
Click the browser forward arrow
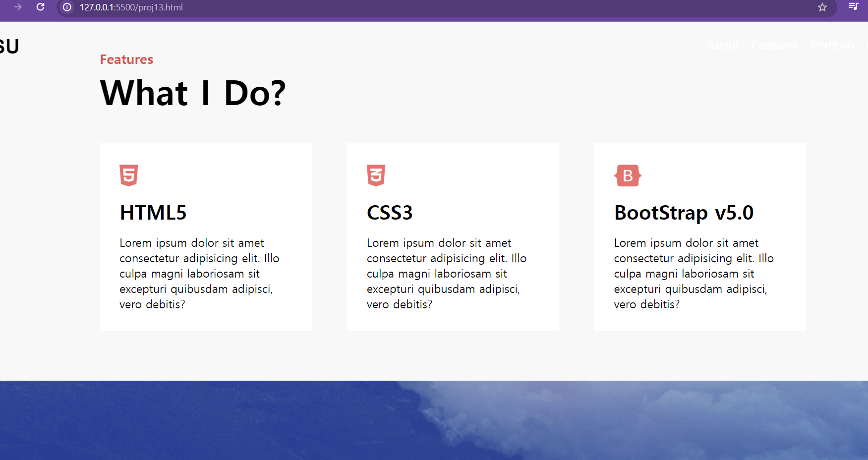(18, 7)
